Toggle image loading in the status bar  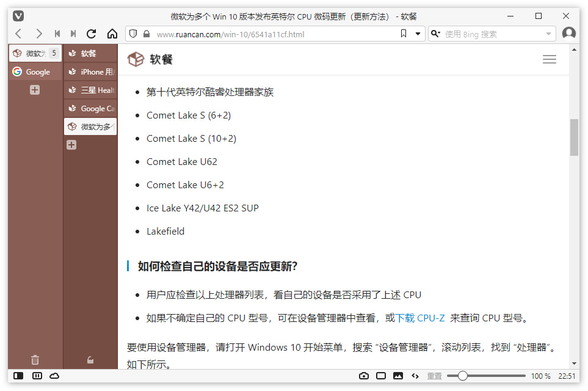click(x=398, y=376)
